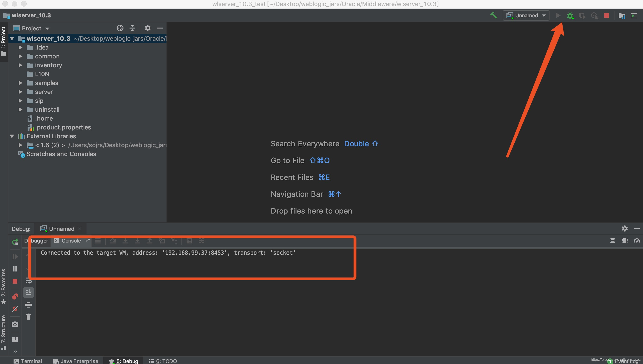Viewport: 643px width, 364px height.
Task: Click the Rerun debug session icon
Action: point(15,242)
